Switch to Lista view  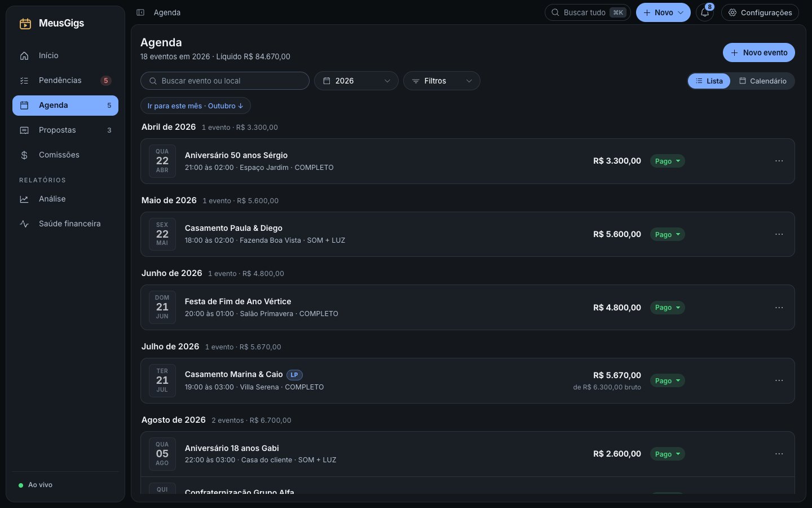pyautogui.click(x=709, y=81)
